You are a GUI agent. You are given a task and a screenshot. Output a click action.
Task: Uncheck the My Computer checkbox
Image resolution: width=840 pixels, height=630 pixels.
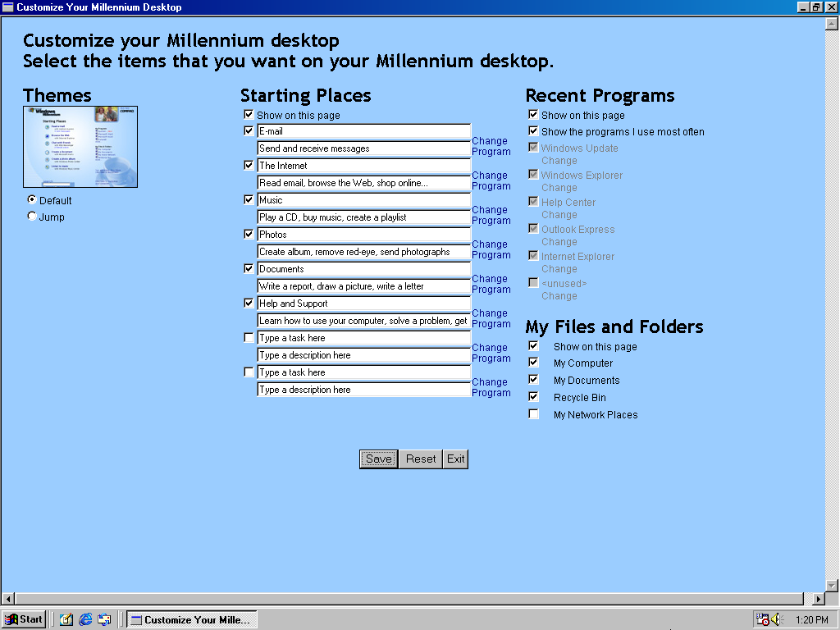[533, 362]
